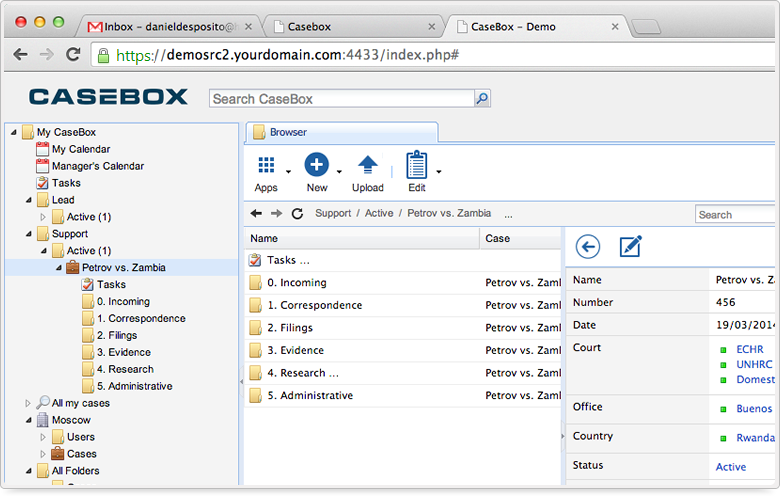Expand Active (1) under Lead
The width and height of the screenshot is (780, 500).
pyautogui.click(x=43, y=217)
